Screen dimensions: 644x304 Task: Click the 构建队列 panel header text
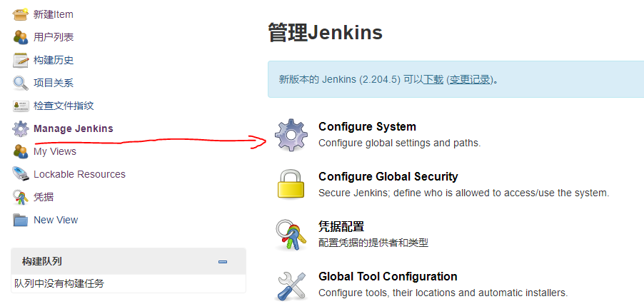pyautogui.click(x=42, y=261)
